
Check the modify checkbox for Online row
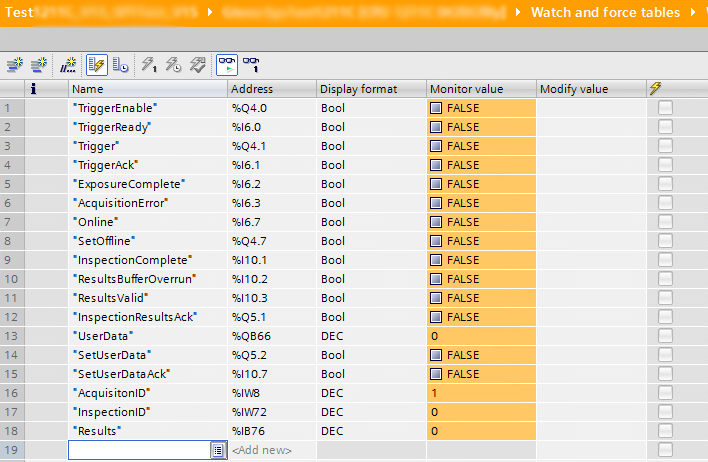tap(665, 222)
